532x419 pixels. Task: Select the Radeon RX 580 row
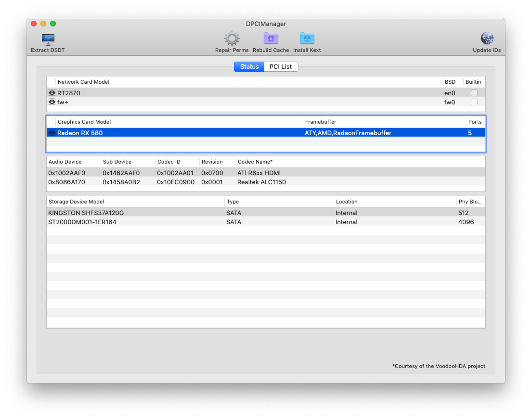tap(266, 133)
